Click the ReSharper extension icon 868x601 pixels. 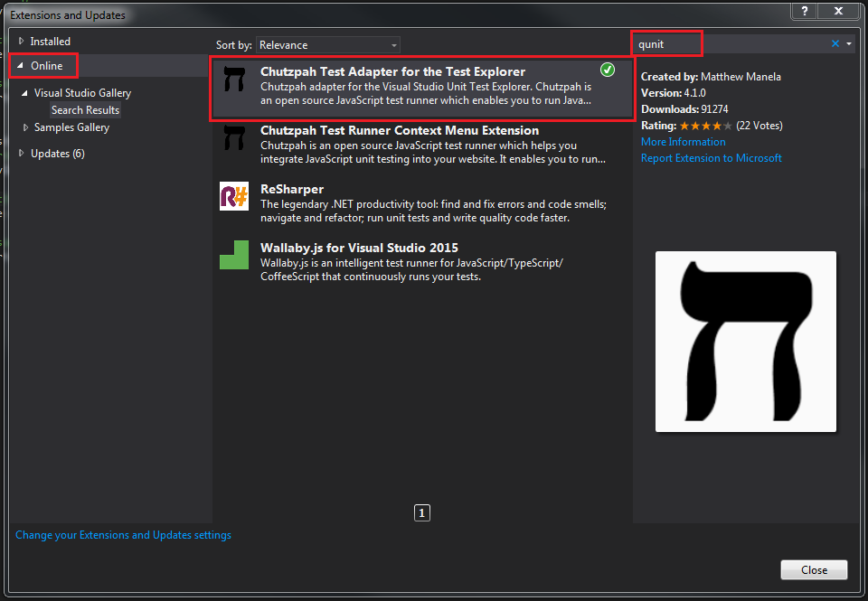tap(234, 196)
